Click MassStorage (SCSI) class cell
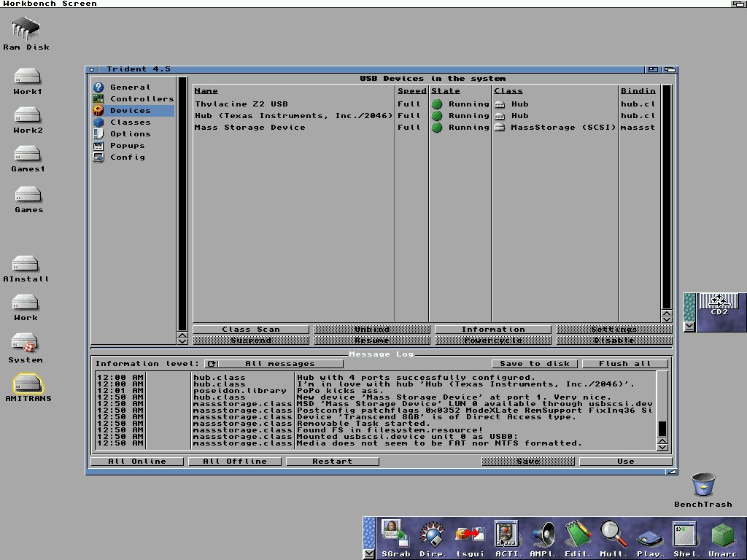This screenshot has width=747, height=560. click(x=555, y=127)
